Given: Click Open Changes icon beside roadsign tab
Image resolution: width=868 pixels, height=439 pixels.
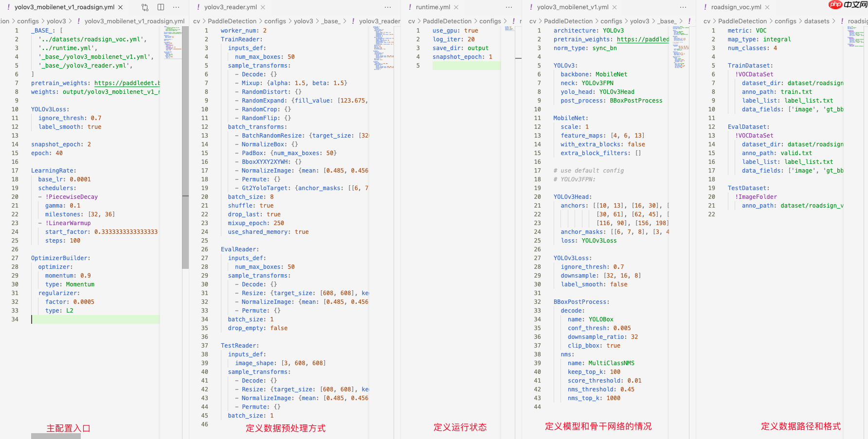Looking at the screenshot, I should pyautogui.click(x=145, y=7).
